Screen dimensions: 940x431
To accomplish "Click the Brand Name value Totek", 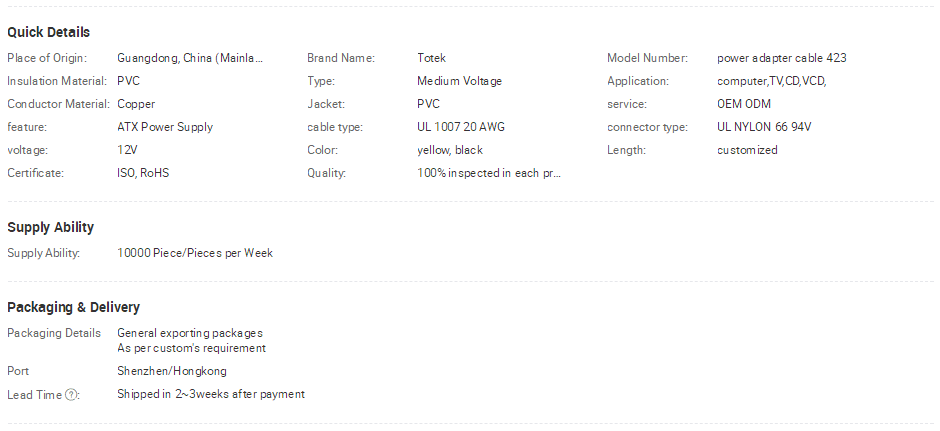I will point(432,58).
